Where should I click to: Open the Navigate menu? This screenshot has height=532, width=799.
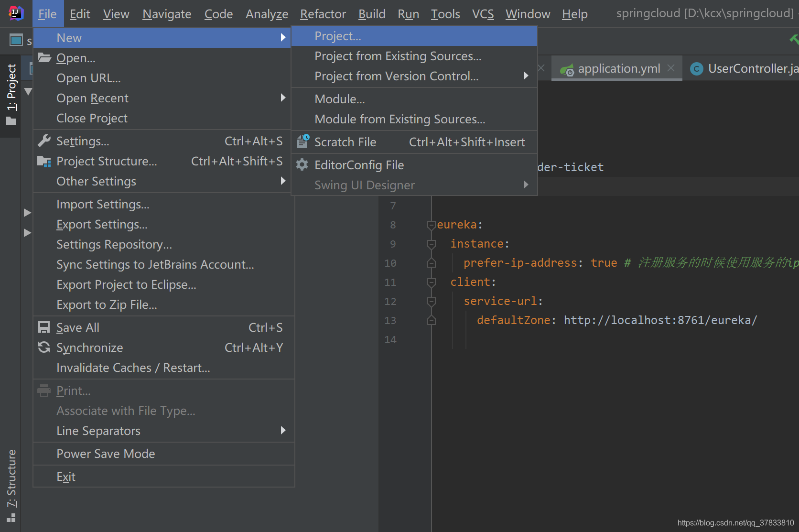[x=167, y=14]
